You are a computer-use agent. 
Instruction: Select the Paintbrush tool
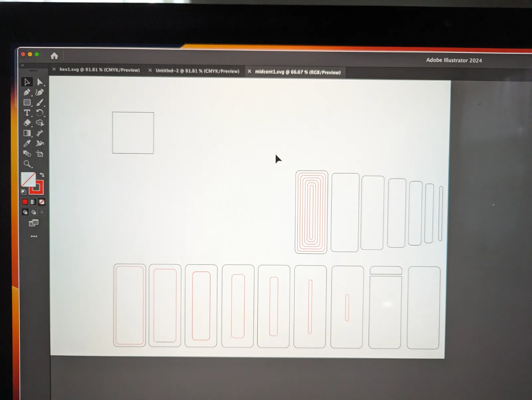40,103
